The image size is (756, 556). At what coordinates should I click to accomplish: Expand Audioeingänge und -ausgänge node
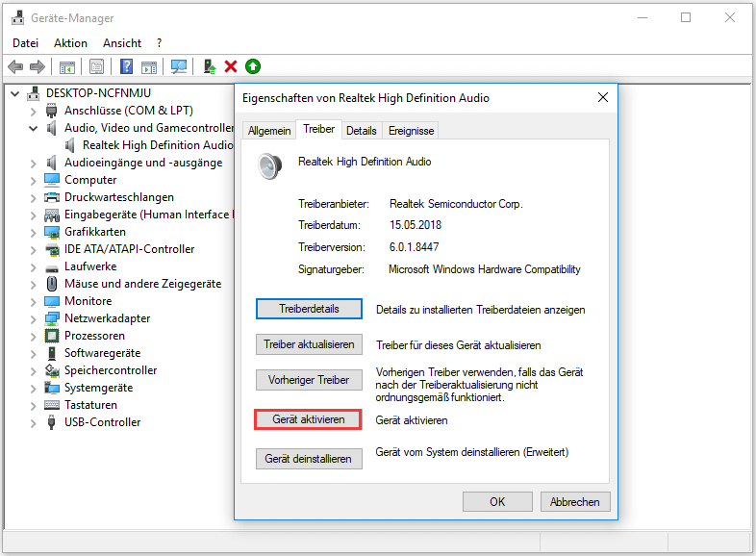[x=33, y=164]
